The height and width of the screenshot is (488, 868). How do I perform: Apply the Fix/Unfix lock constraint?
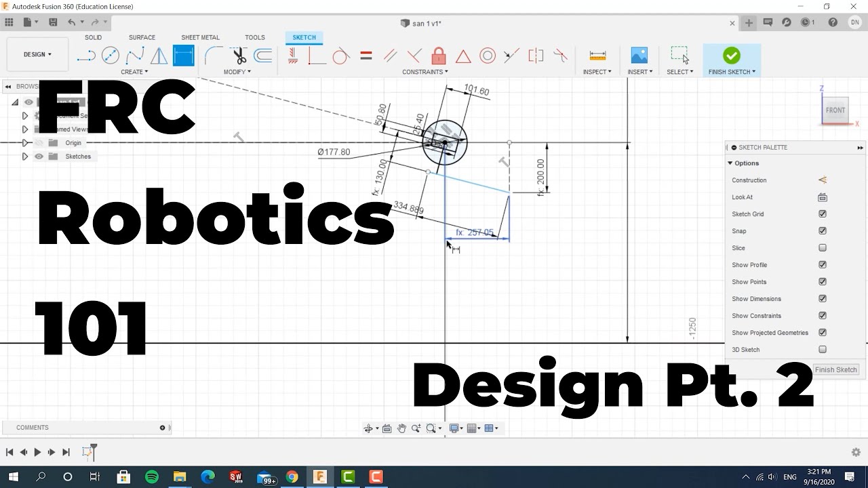(x=439, y=56)
